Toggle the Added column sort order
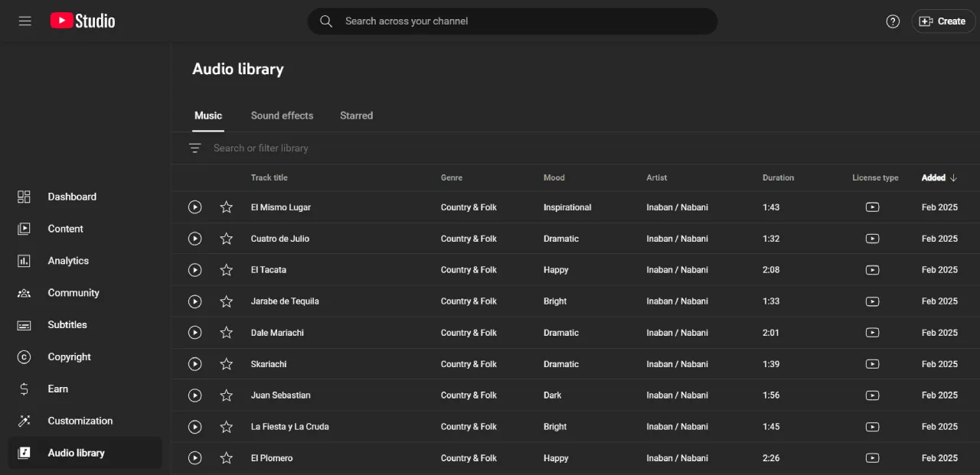This screenshot has height=475, width=980. pos(938,177)
